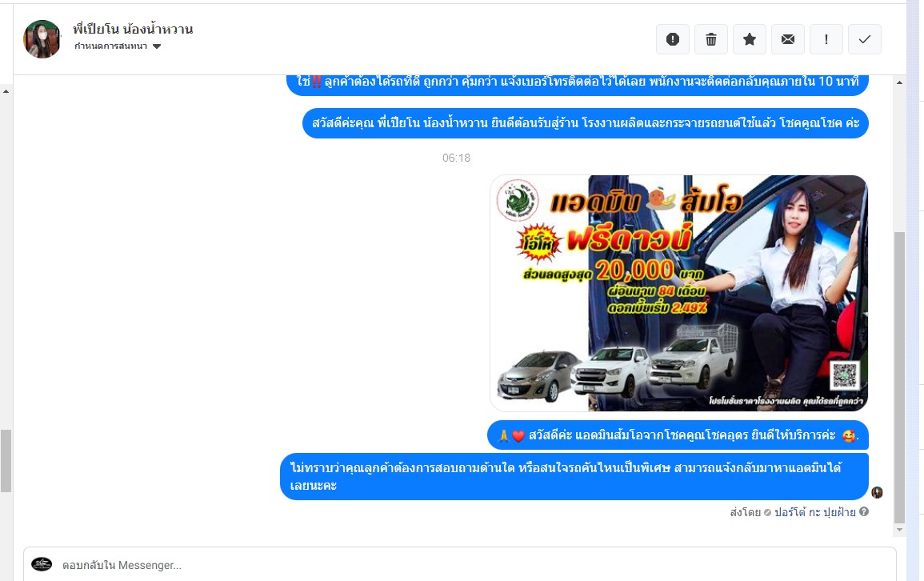This screenshot has width=924, height=581.
Task: Mark conversation unread via envelope icon
Action: pyautogui.click(x=788, y=39)
